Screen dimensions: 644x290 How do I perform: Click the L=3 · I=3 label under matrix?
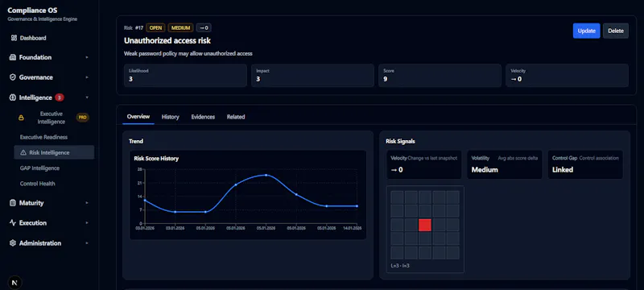[x=400, y=266]
